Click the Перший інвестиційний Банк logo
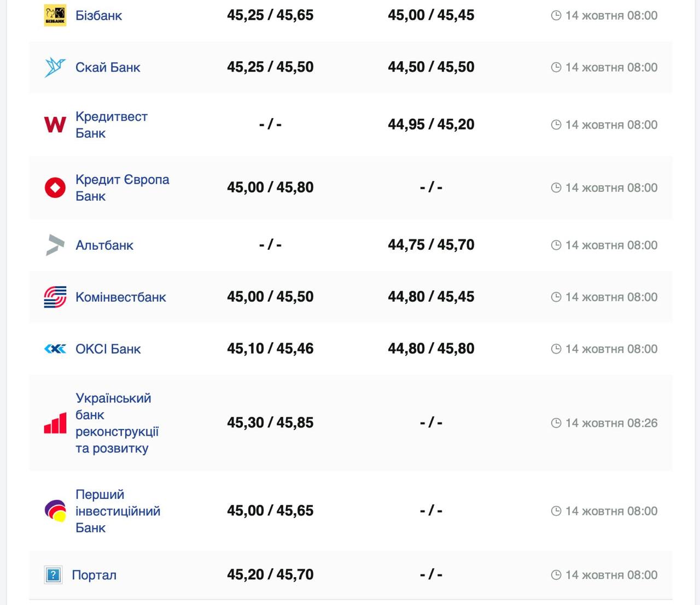The image size is (700, 605). [x=55, y=511]
